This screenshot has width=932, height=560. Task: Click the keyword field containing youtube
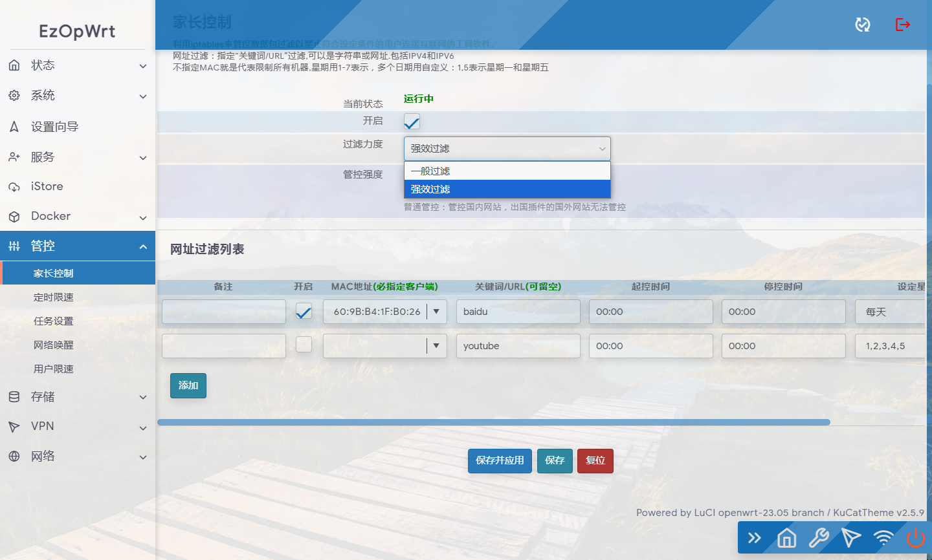tap(518, 346)
